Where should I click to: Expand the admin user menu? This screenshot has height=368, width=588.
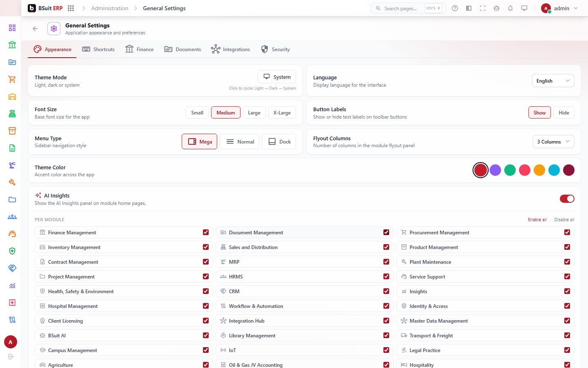click(x=559, y=8)
